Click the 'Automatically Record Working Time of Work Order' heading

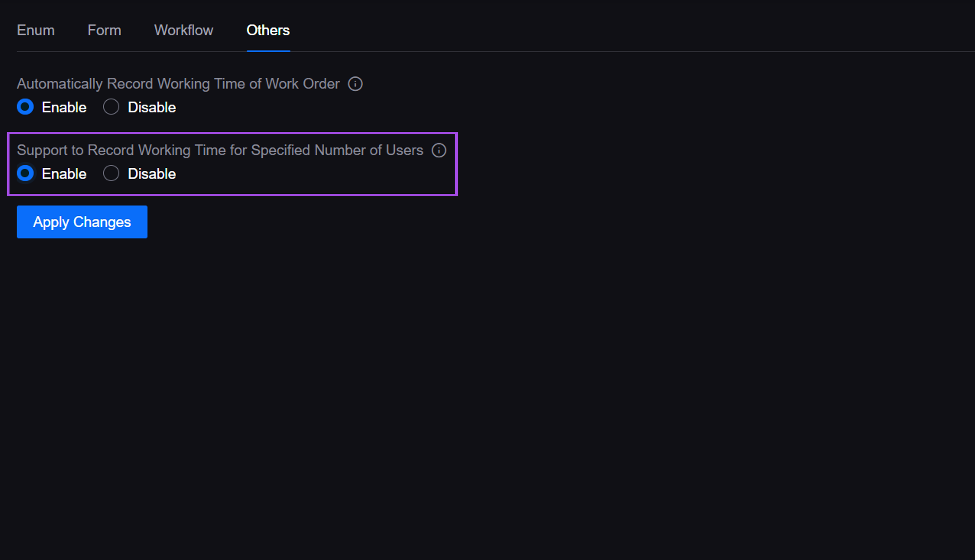178,84
